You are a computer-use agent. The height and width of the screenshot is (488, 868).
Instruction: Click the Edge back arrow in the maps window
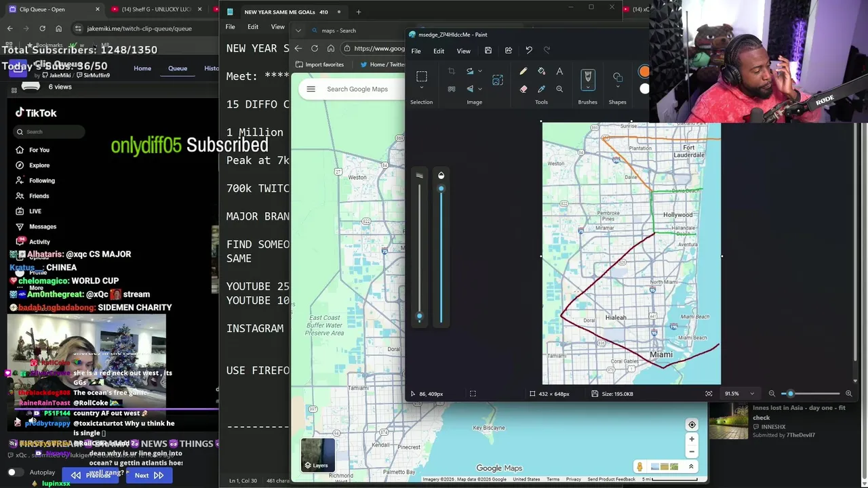[x=298, y=48]
